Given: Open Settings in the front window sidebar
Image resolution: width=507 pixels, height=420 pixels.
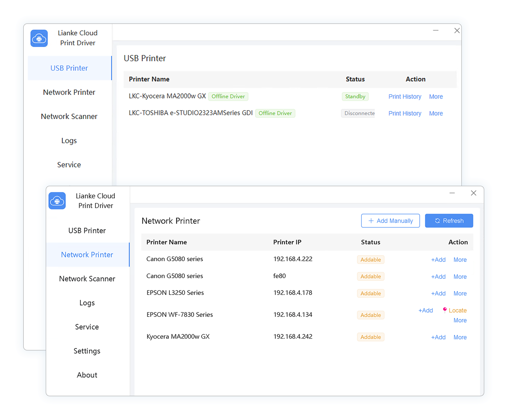Looking at the screenshot, I should click(x=87, y=351).
